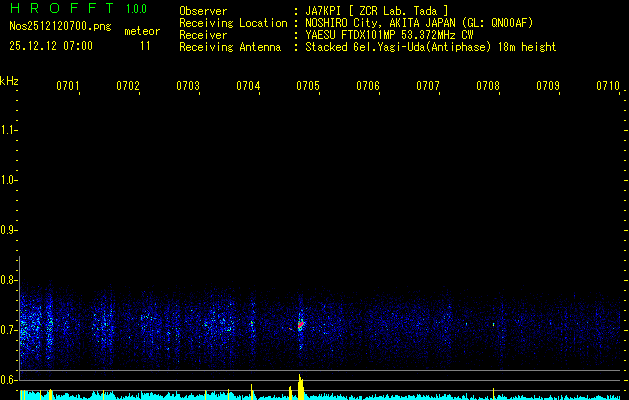Click the bright red meteor echo spot
Viewport: 629px width, 400px height.
[x=300, y=325]
